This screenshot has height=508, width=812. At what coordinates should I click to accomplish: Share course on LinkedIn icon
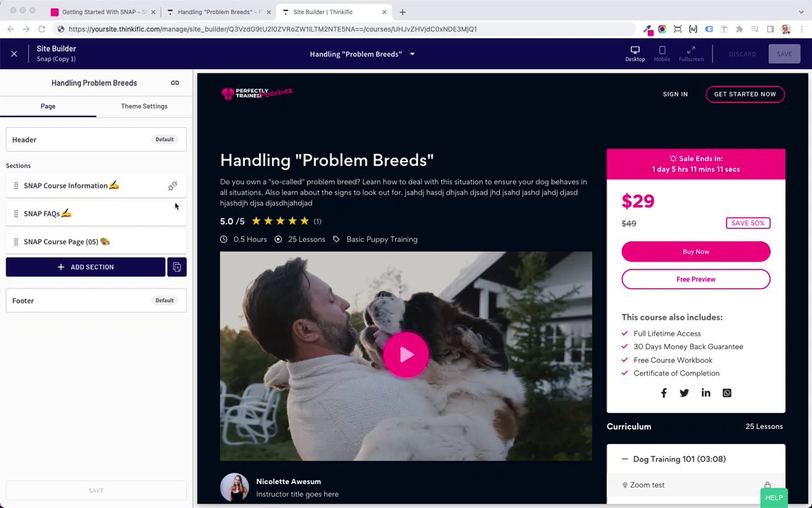point(706,393)
